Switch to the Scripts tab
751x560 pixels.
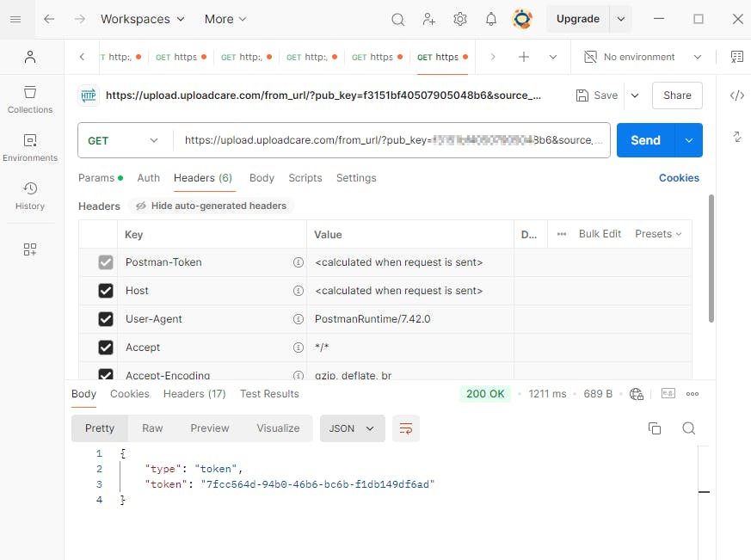[305, 178]
